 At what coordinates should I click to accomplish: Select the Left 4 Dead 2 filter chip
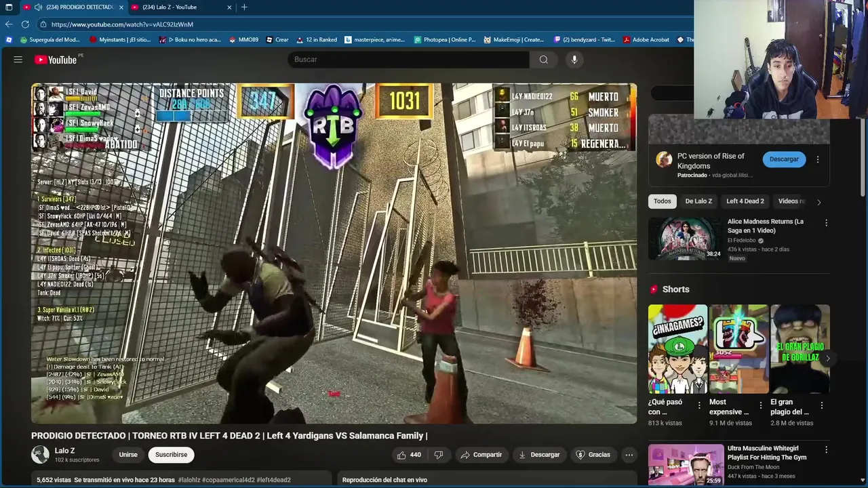pyautogui.click(x=745, y=201)
